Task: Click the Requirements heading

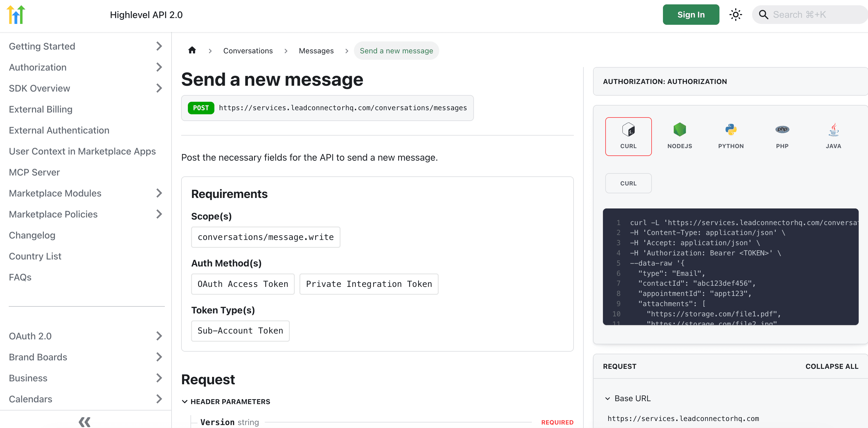Action: coord(229,194)
